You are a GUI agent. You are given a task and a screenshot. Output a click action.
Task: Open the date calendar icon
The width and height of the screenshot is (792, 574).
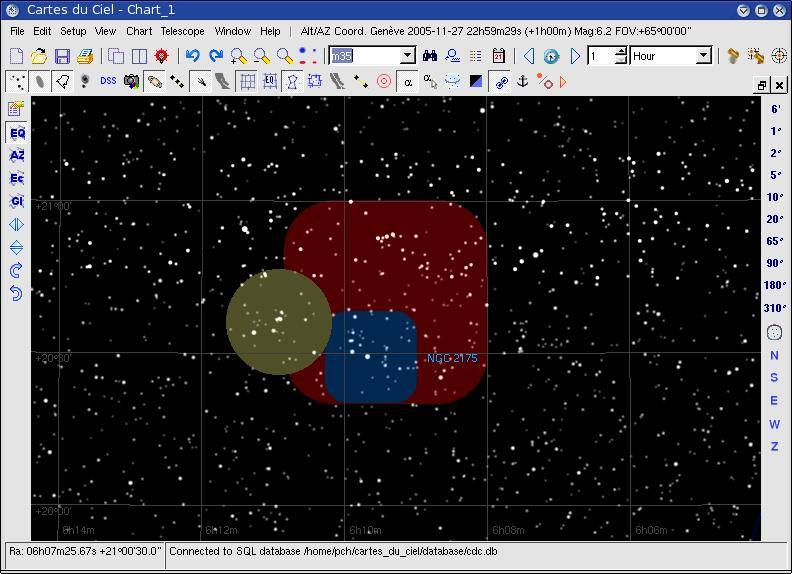[x=499, y=56]
